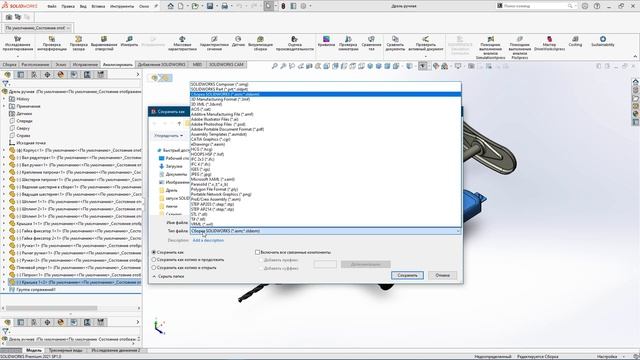This screenshot has width=640, height=360.
Task: Choose 'SOLIDWORKS Part (*.prt;*.sldprt)' file type
Action: [x=326, y=89]
